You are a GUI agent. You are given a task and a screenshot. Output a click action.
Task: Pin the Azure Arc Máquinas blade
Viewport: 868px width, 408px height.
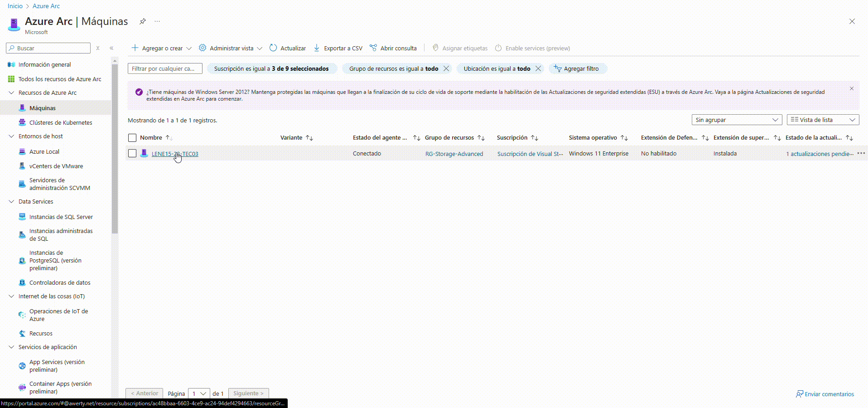(x=143, y=21)
